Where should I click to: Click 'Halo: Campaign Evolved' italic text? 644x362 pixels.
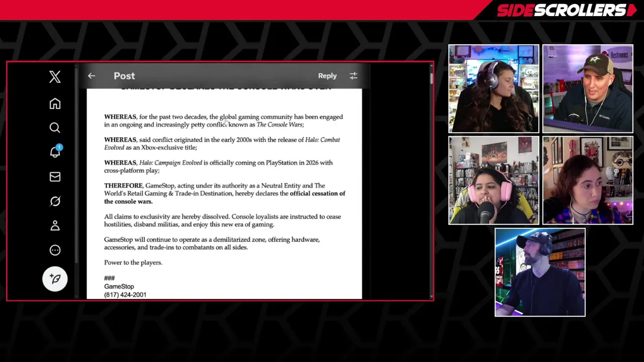point(171,163)
